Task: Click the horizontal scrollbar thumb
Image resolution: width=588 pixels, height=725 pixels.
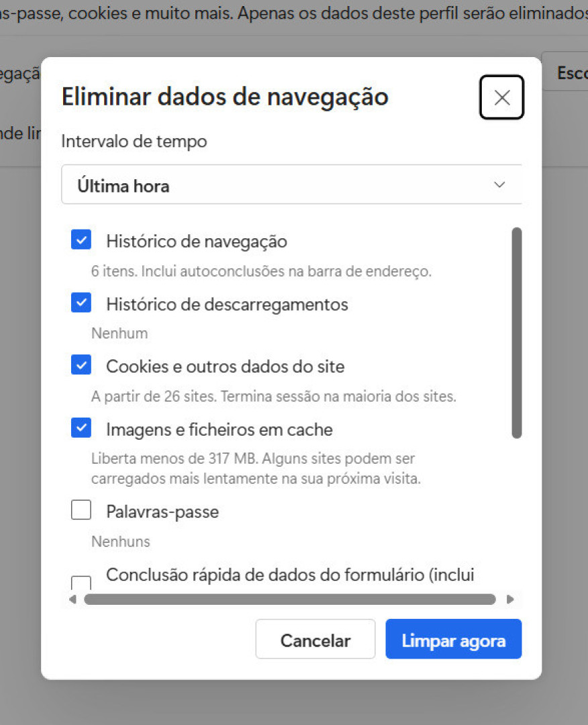Action: point(289,599)
